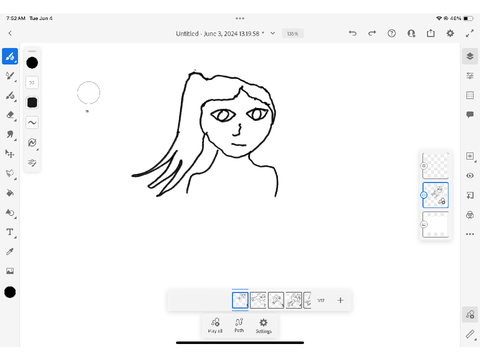Toggle the ruler drawing aid
This screenshot has width=480, height=360.
point(470,334)
